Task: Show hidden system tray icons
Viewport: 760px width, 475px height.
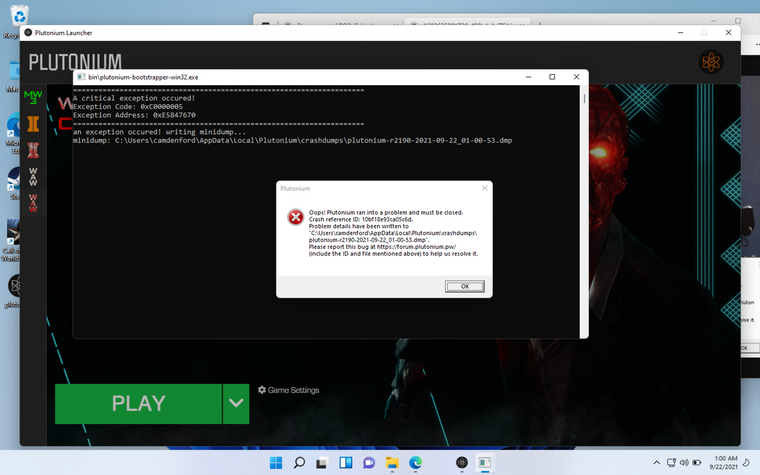Action: coord(656,463)
